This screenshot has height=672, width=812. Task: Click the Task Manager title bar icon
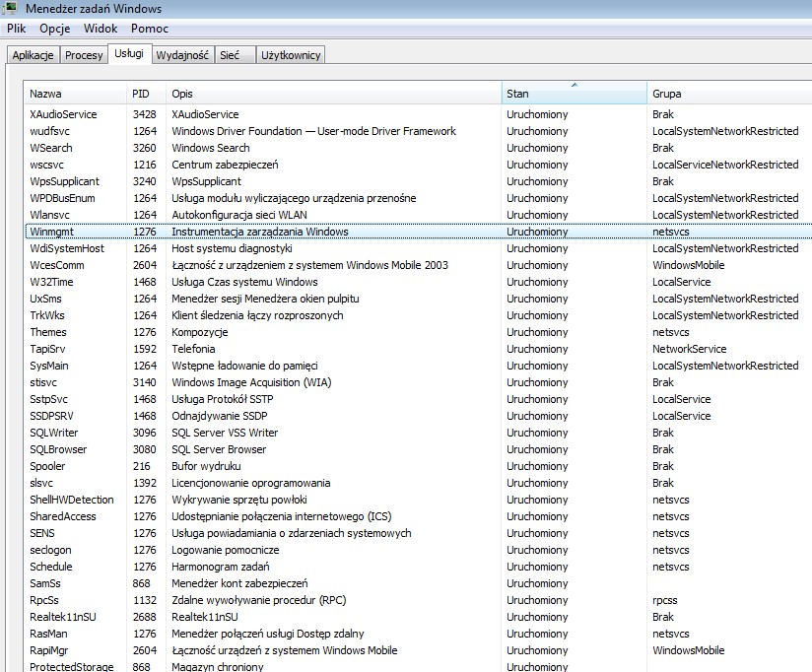[x=10, y=8]
